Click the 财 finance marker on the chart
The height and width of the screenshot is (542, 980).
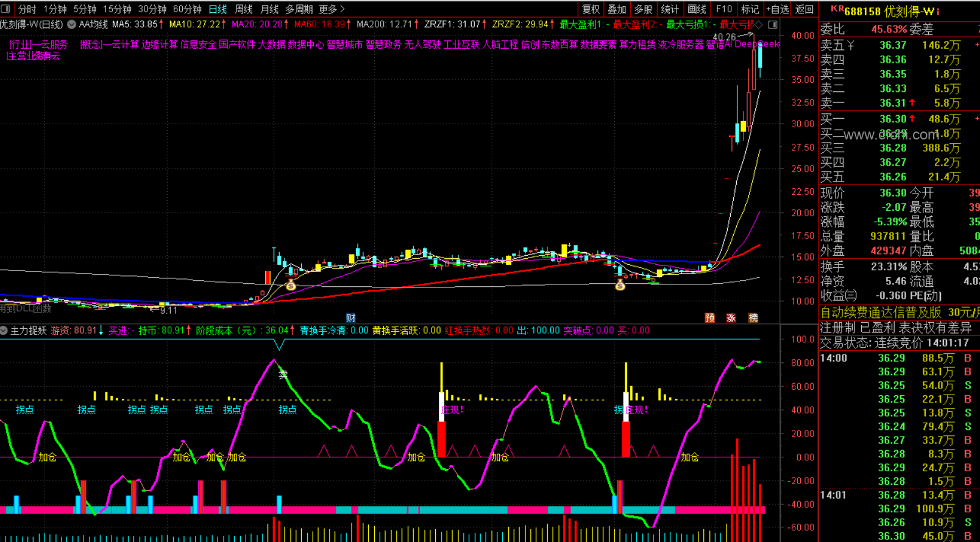pyautogui.click(x=350, y=318)
